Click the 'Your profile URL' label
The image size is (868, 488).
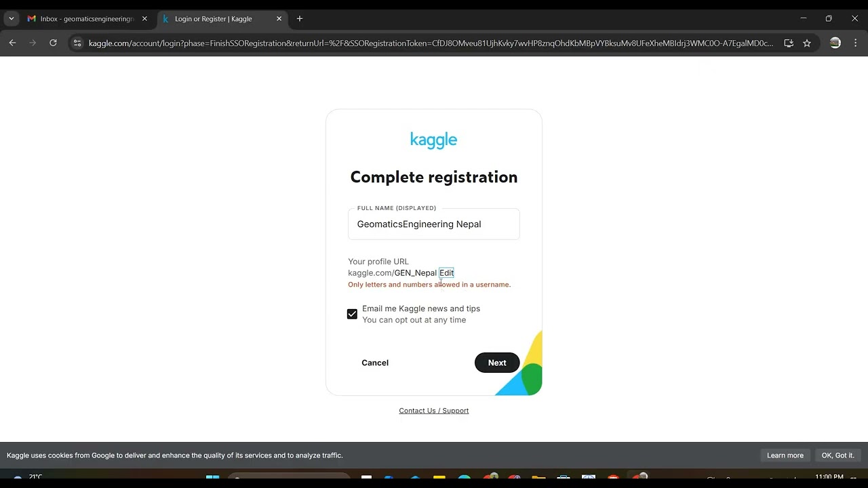(378, 262)
